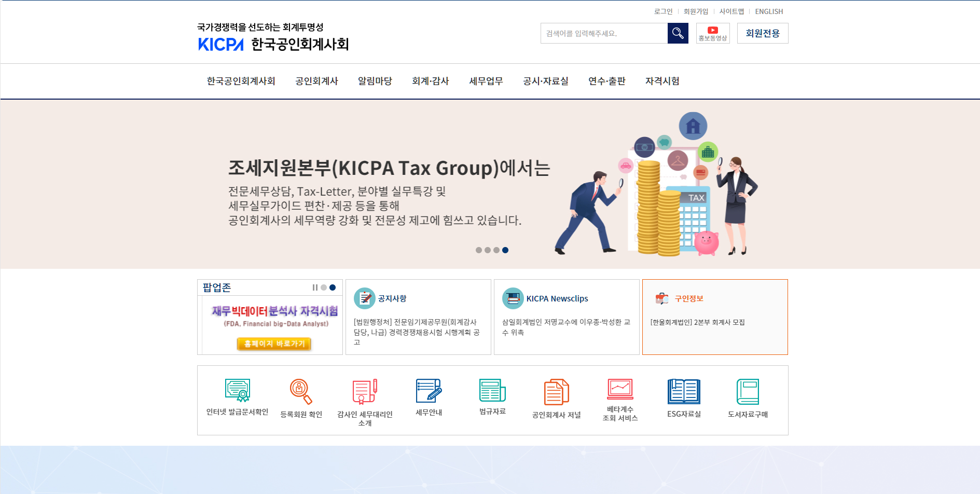Pause the 팝업존 slideshow

315,287
